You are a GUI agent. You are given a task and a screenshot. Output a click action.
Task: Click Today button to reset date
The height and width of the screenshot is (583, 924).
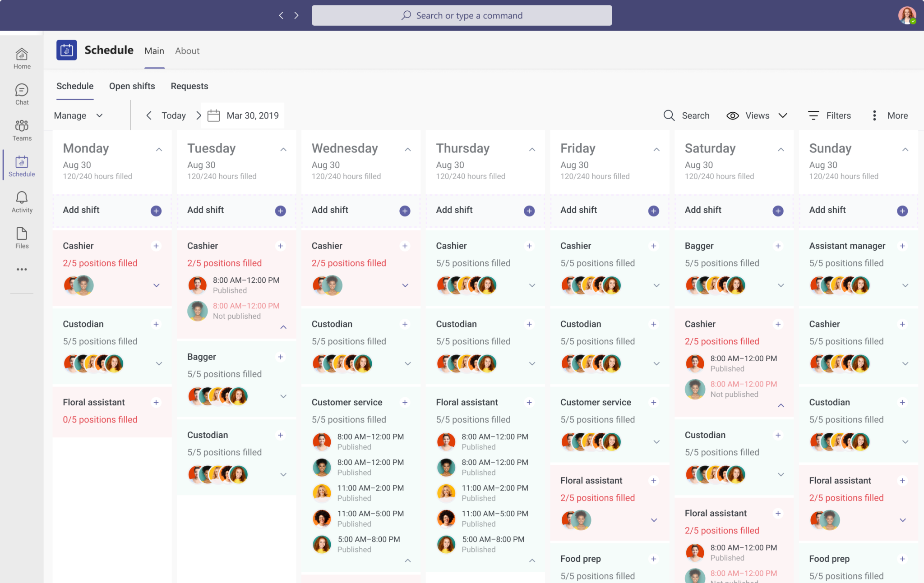click(173, 115)
